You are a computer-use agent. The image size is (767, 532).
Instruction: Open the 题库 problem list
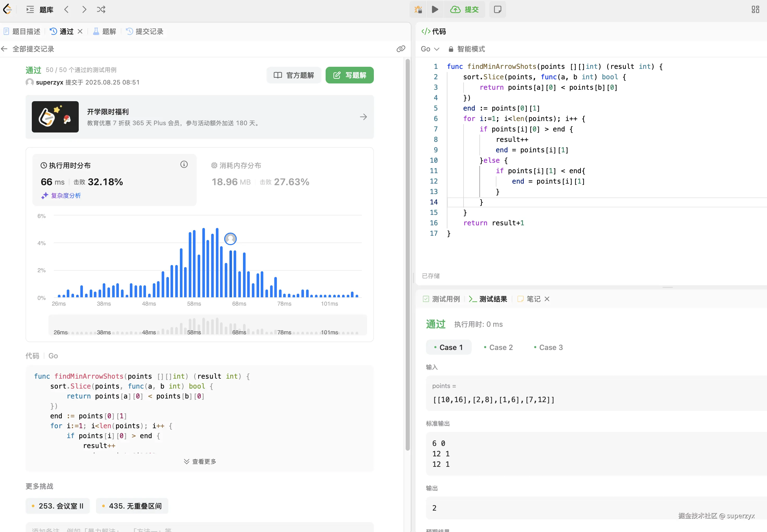tap(40, 10)
